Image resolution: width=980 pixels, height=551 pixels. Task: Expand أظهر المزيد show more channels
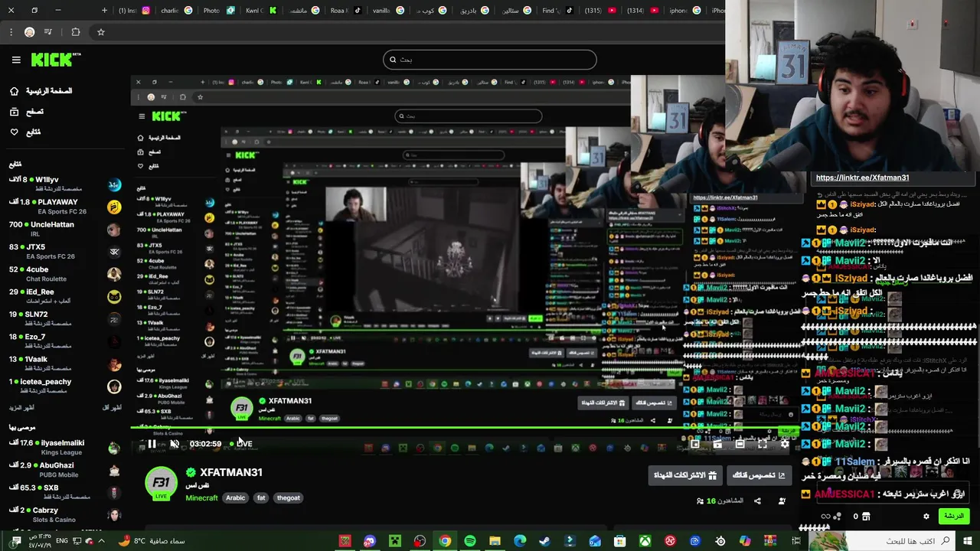(x=21, y=408)
